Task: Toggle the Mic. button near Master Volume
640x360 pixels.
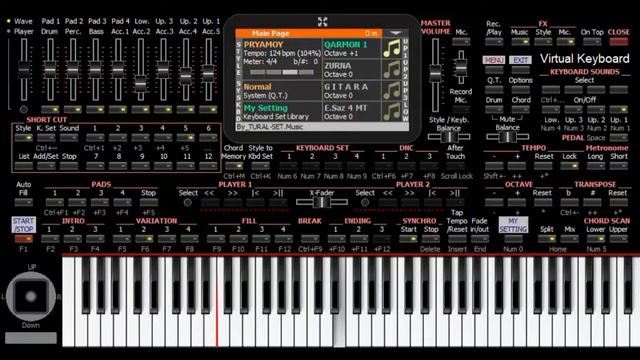Action: click(461, 42)
